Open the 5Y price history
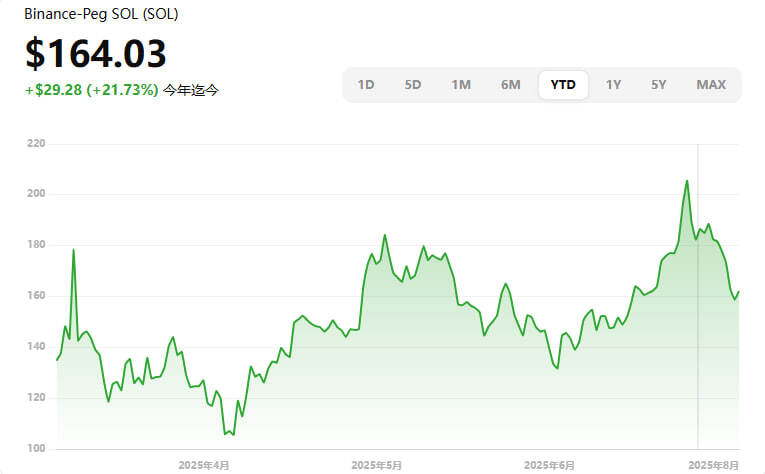Image resolution: width=765 pixels, height=474 pixels. 659,85
